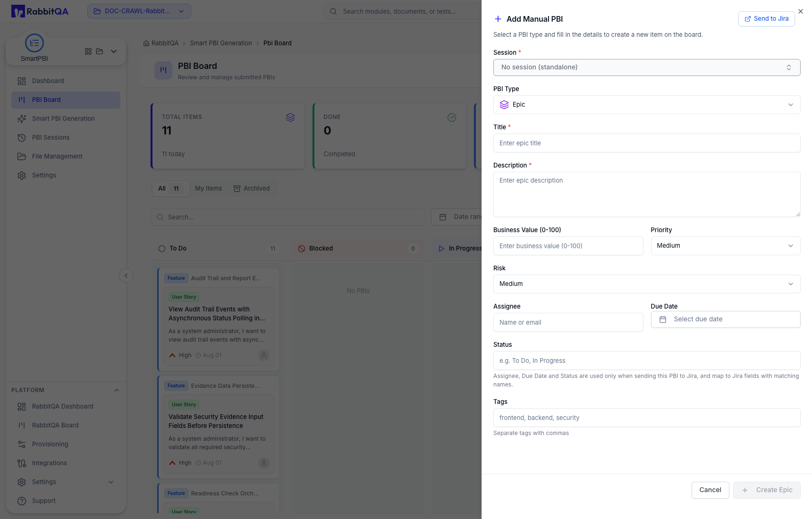Open the Session selector dropdown
The image size is (812, 519).
tap(647, 67)
